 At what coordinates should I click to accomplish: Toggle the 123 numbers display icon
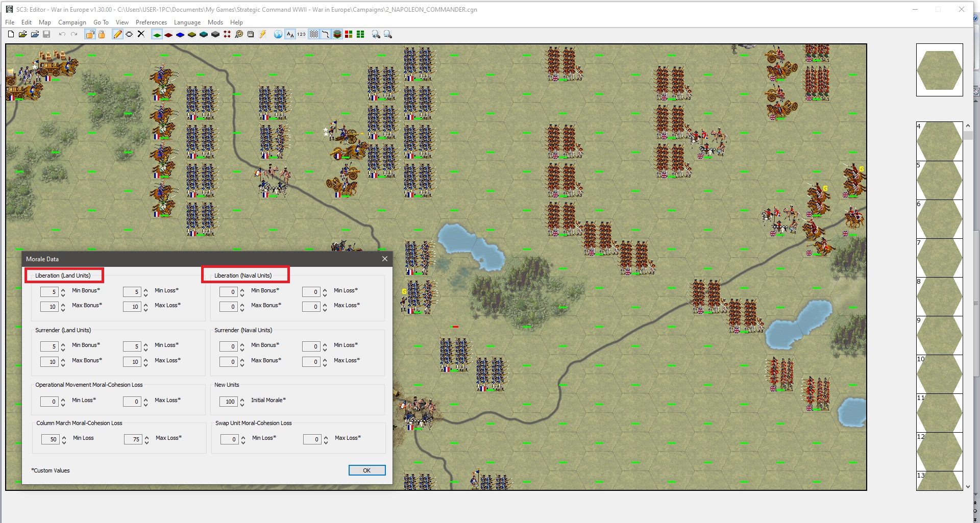[302, 34]
